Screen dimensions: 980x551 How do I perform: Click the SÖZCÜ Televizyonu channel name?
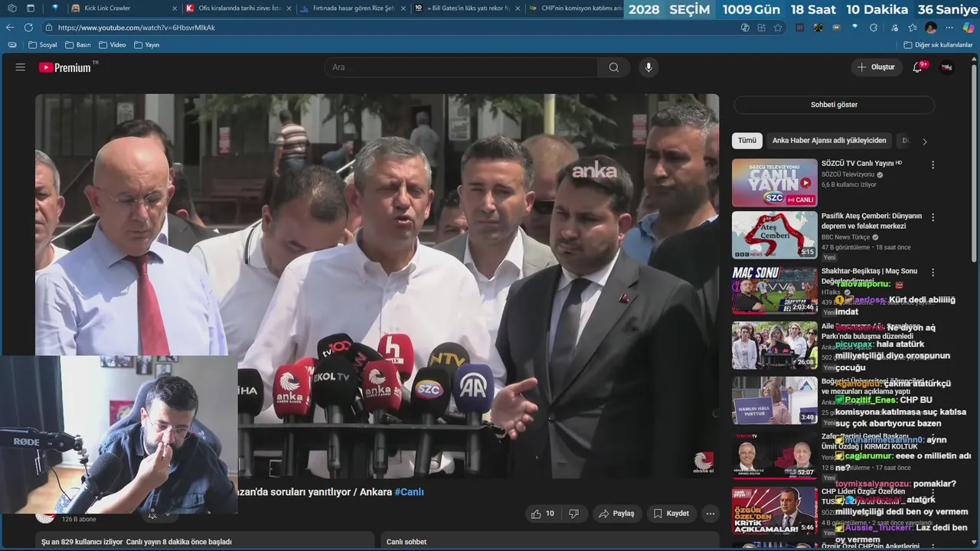(x=848, y=174)
